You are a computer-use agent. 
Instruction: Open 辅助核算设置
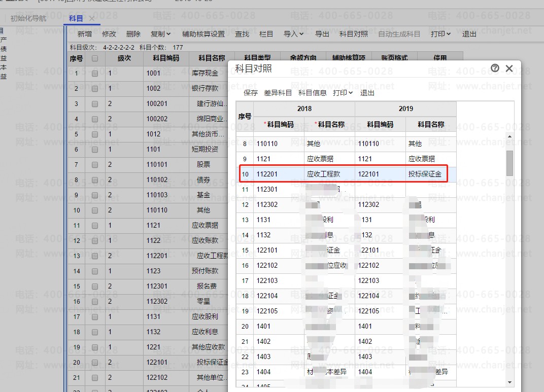[203, 34]
